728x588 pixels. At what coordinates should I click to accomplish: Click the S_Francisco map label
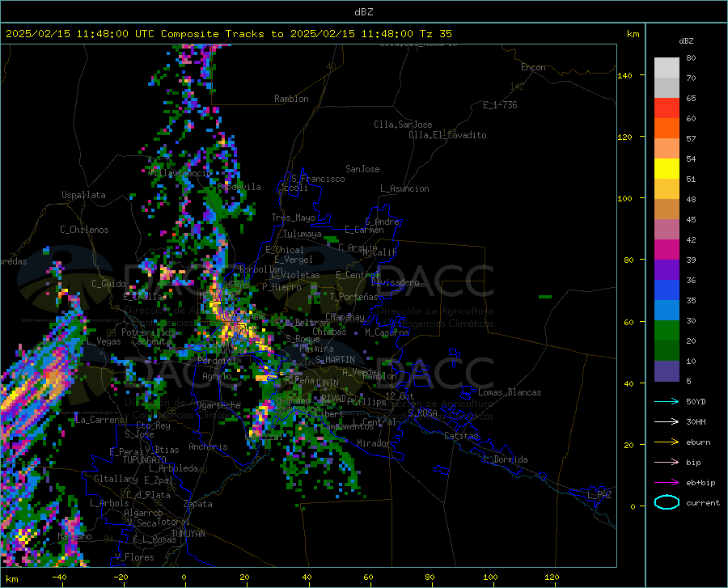pyautogui.click(x=318, y=179)
